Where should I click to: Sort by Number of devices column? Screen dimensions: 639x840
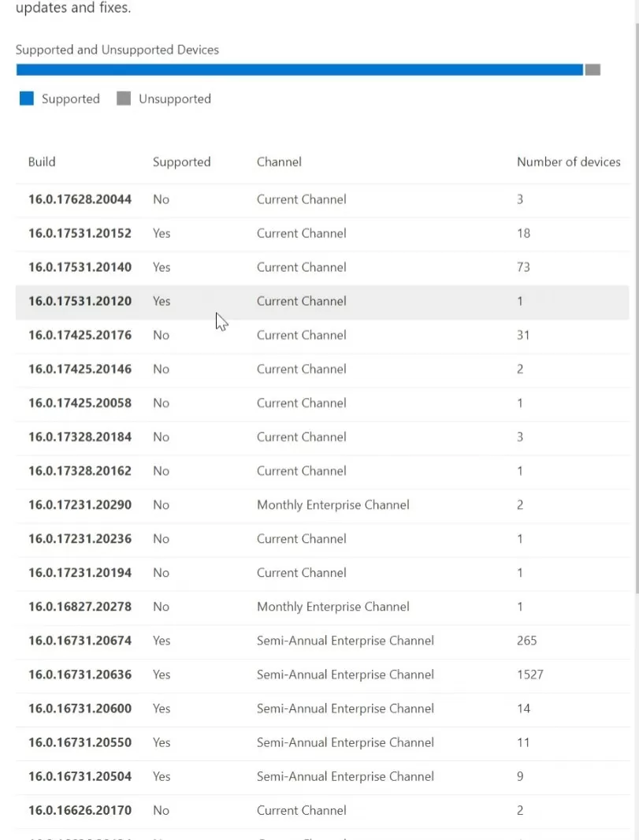coord(568,162)
